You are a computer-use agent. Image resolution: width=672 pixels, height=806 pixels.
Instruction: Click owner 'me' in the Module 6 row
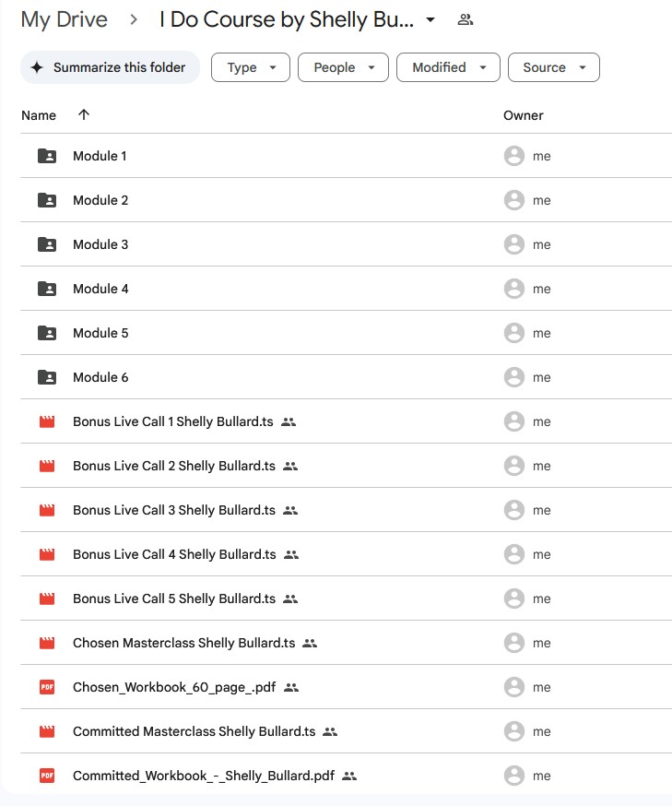pos(541,377)
